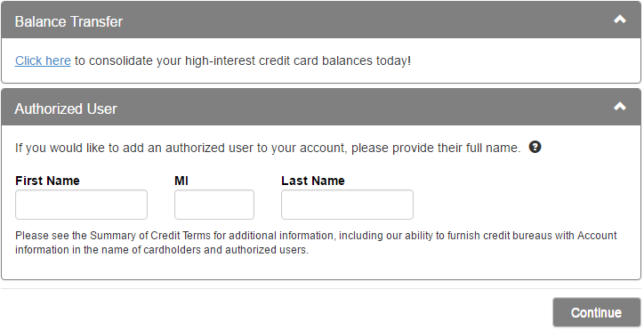Focus the Last Name input field

(x=348, y=205)
